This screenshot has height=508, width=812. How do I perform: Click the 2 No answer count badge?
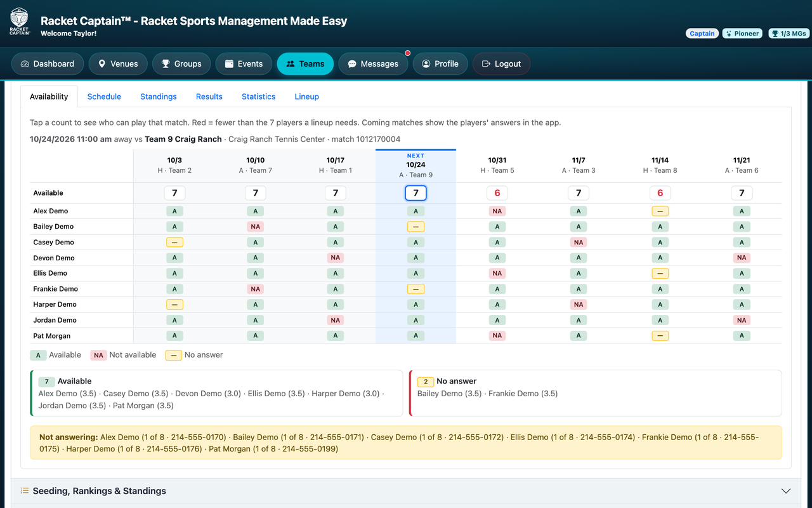point(426,382)
